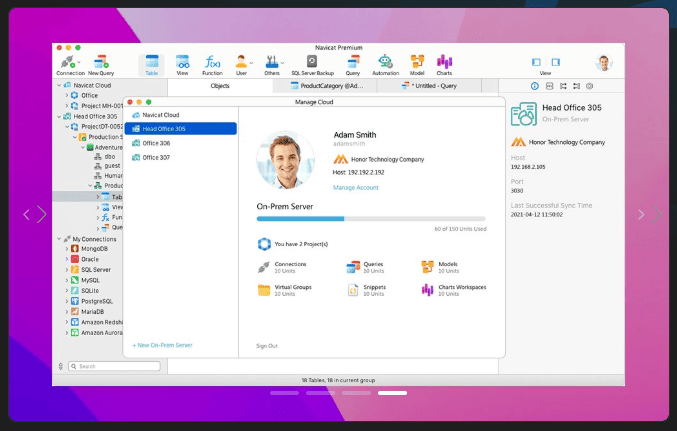Select the settings gear in right panel

click(589, 86)
